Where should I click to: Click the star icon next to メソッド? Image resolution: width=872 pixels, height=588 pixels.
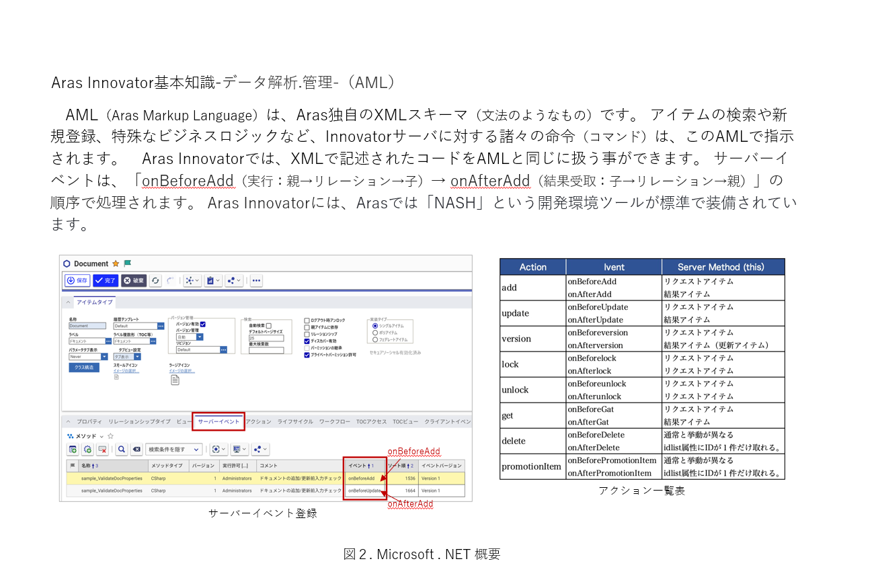[110, 436]
